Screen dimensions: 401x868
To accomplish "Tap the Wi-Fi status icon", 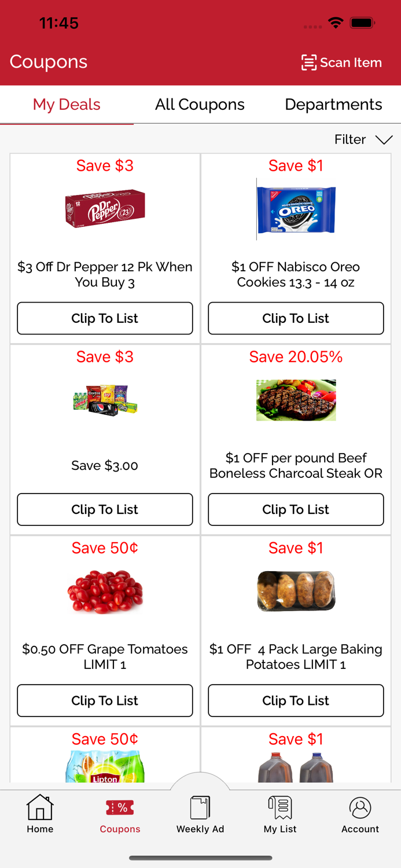I will 336,24.
